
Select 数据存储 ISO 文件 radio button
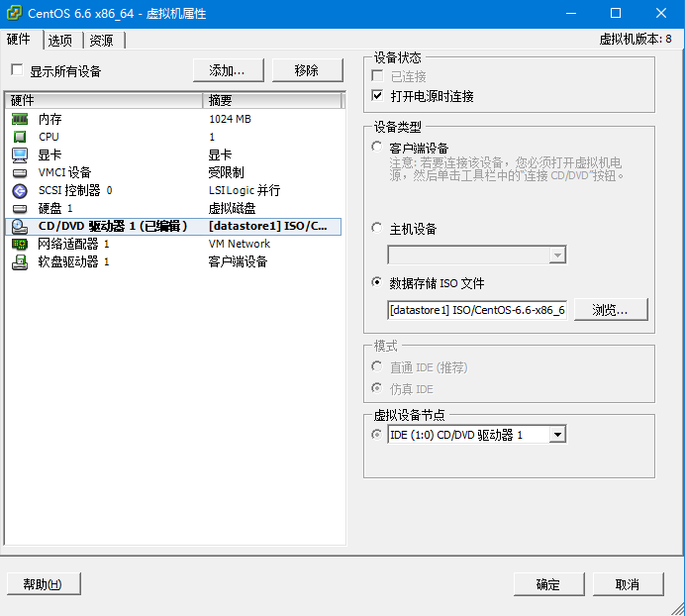point(377,282)
